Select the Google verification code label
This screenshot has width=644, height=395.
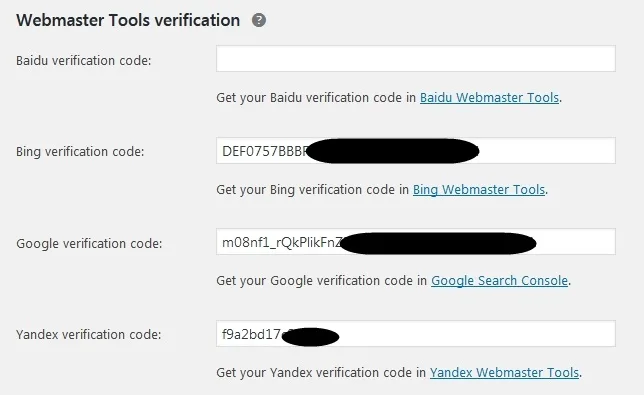pyautogui.click(x=89, y=243)
